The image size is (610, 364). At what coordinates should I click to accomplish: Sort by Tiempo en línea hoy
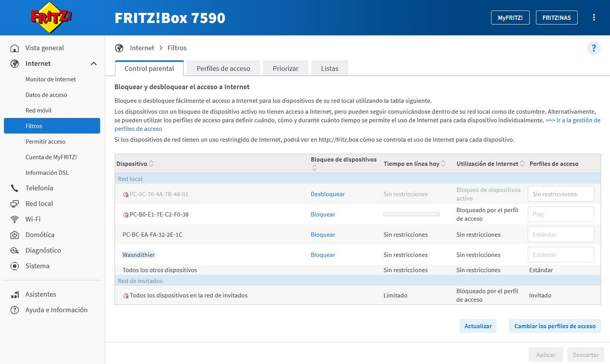(x=443, y=164)
